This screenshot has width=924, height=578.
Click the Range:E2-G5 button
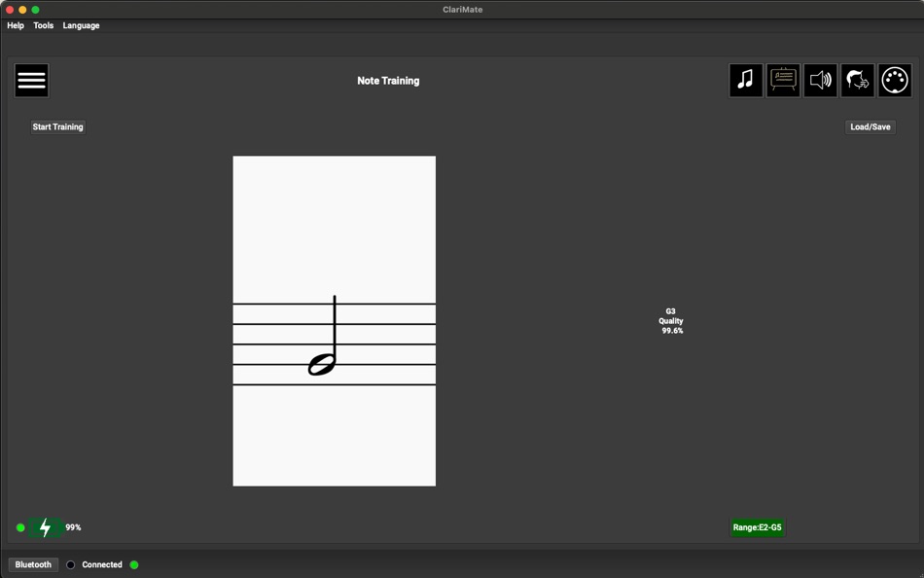(758, 527)
